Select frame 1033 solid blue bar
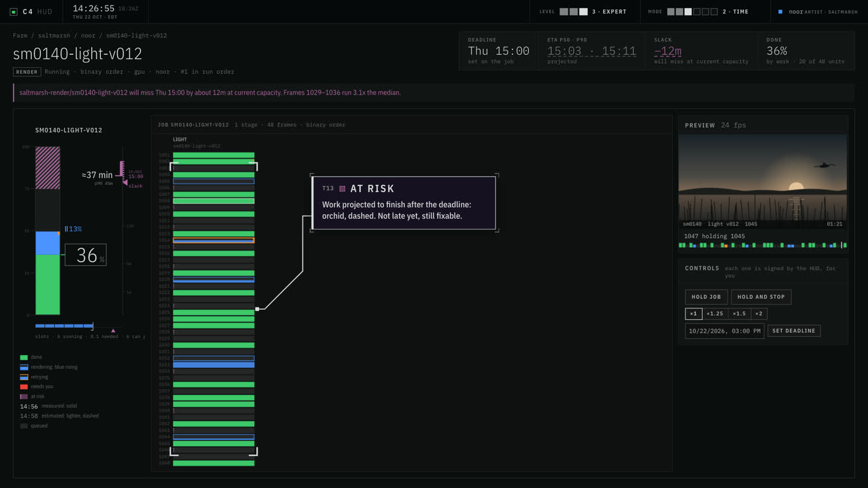868x488 pixels. pos(213,365)
